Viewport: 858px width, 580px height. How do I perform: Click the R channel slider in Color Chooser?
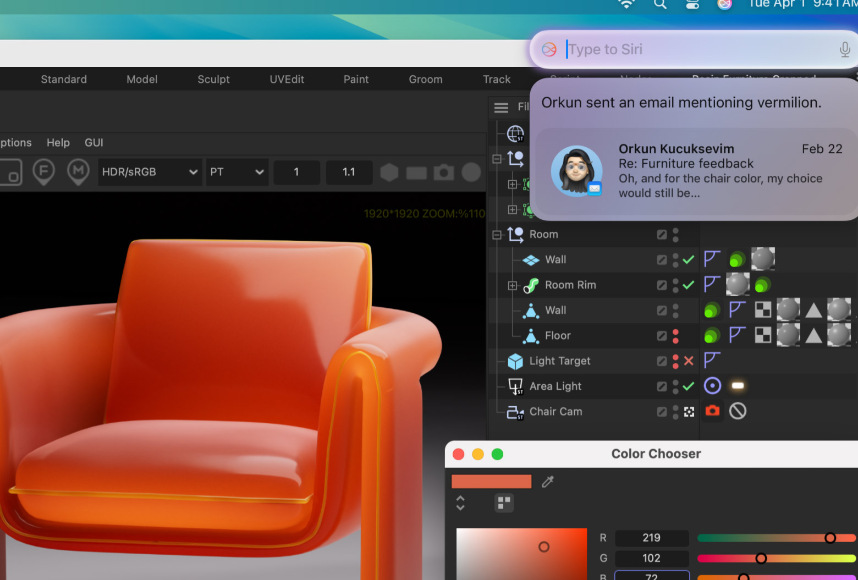(x=776, y=538)
